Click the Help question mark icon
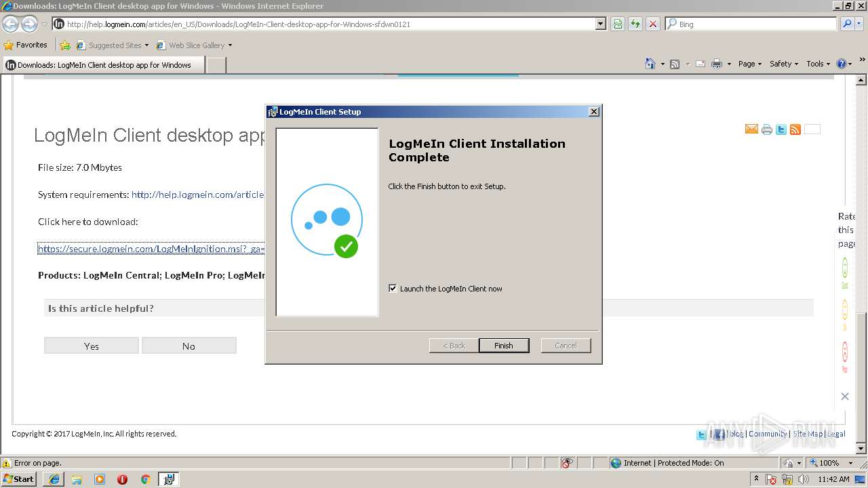The image size is (868, 488). pyautogui.click(x=842, y=64)
